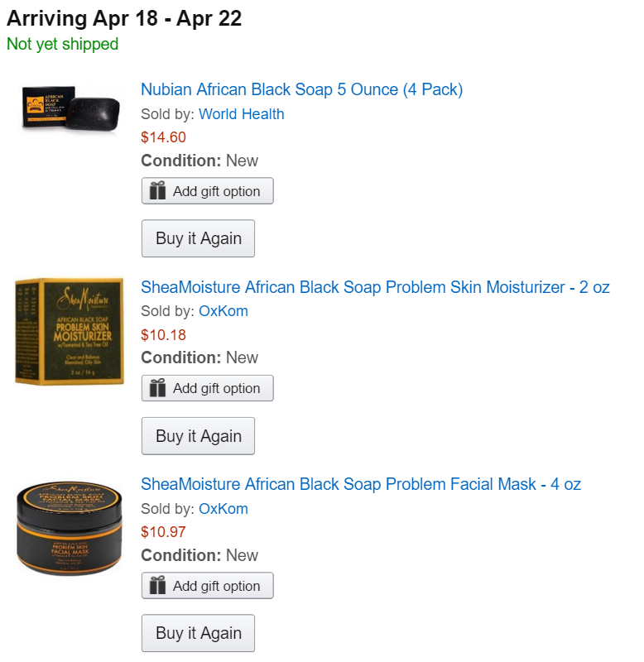Image resolution: width=644 pixels, height=662 pixels.
Task: Open SheaMoisture Facial Mask jar image
Action: pos(69,529)
